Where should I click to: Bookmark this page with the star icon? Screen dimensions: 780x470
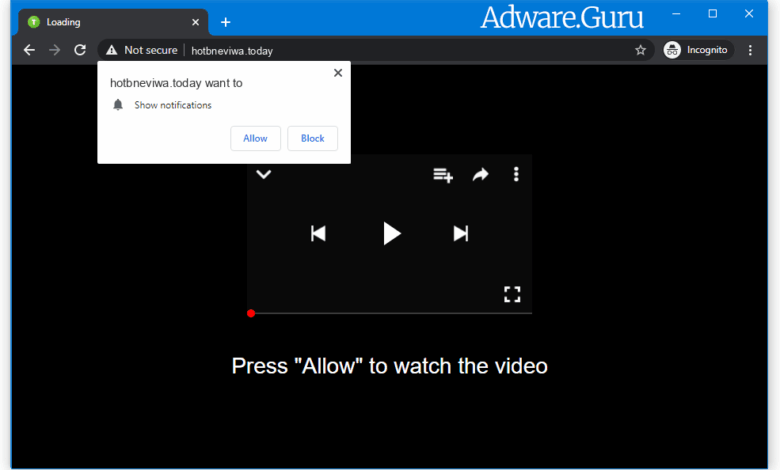tap(640, 50)
